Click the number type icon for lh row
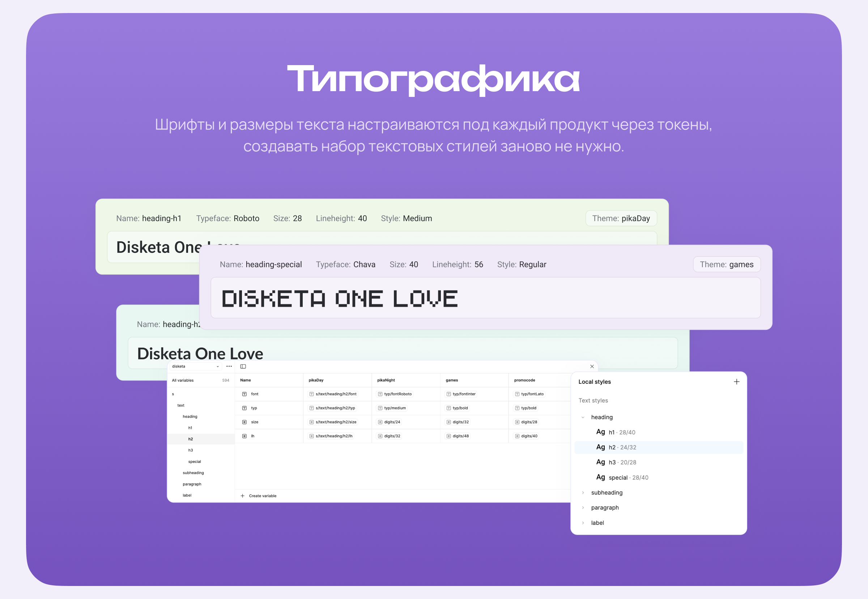This screenshot has height=599, width=868. 244,436
